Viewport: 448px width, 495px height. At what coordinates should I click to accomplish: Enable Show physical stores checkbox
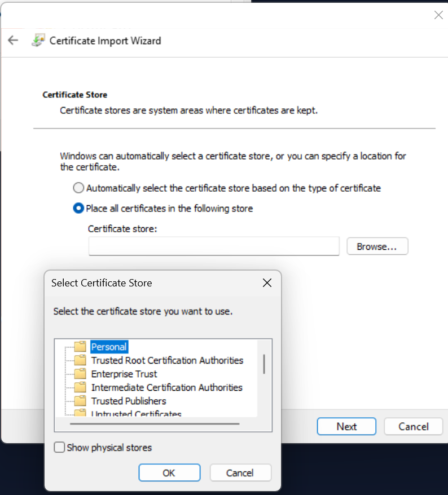tap(59, 447)
